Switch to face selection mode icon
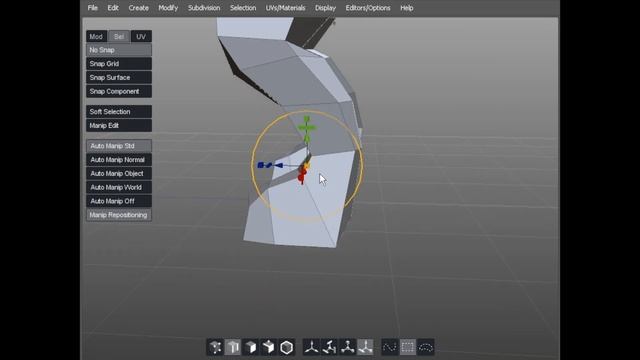Image resolution: width=640 pixels, height=360 pixels. pyautogui.click(x=251, y=347)
